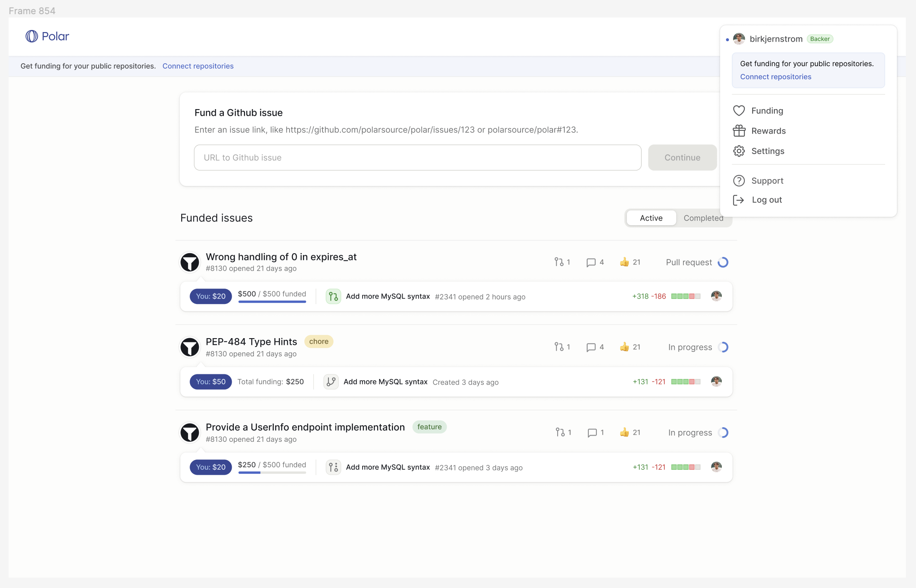Click the chore label tag

point(319,341)
